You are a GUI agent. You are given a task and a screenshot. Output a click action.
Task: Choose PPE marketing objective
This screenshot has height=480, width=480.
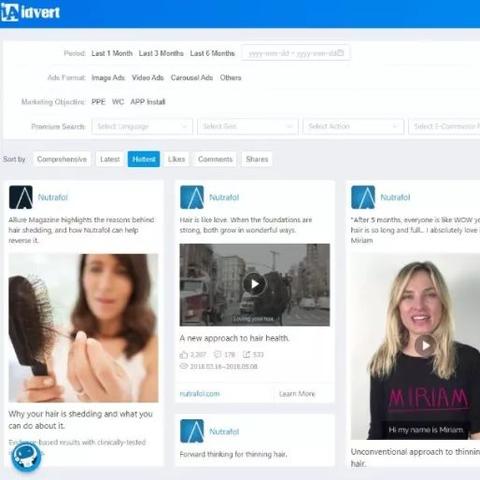pyautogui.click(x=98, y=102)
